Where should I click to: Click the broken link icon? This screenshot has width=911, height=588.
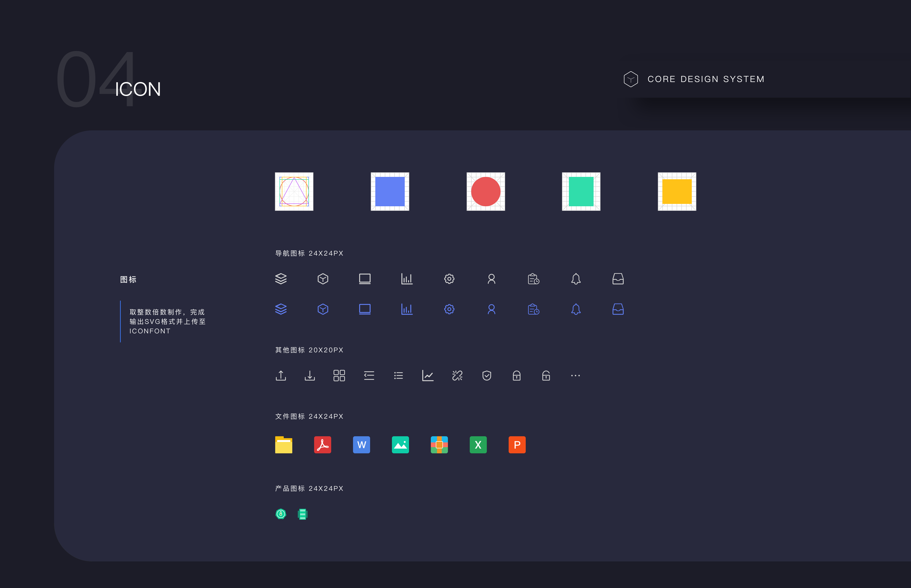(457, 376)
